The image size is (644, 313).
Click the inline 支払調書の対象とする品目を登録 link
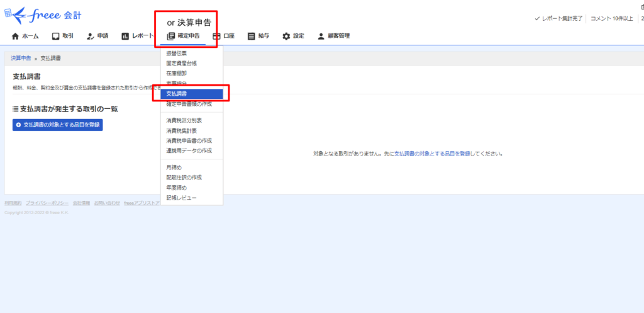[433, 154]
